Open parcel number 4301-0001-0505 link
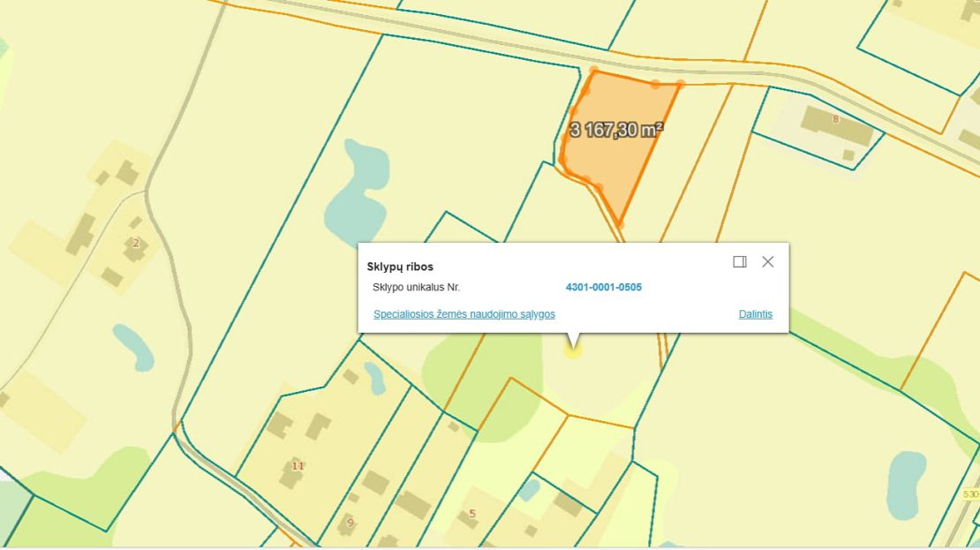The image size is (980, 550). [603, 288]
